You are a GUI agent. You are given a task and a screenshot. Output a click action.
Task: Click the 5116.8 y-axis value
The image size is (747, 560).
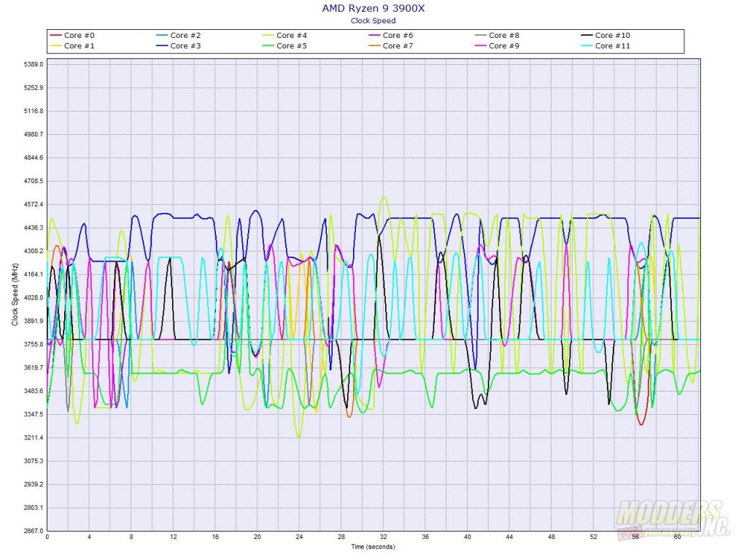click(34, 111)
